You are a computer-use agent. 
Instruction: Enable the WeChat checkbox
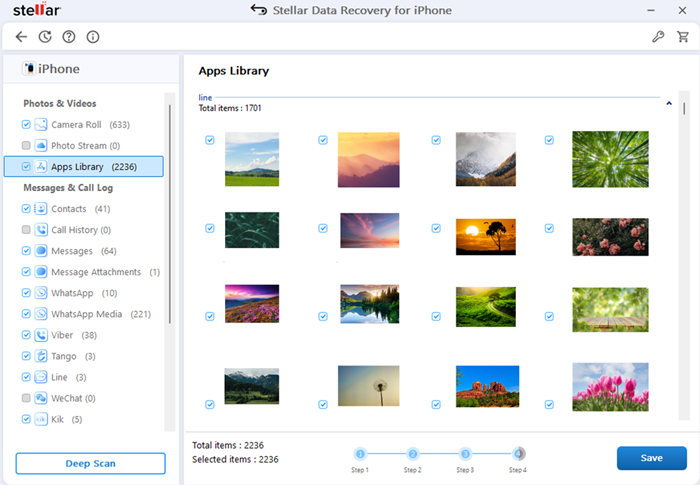[x=26, y=398]
